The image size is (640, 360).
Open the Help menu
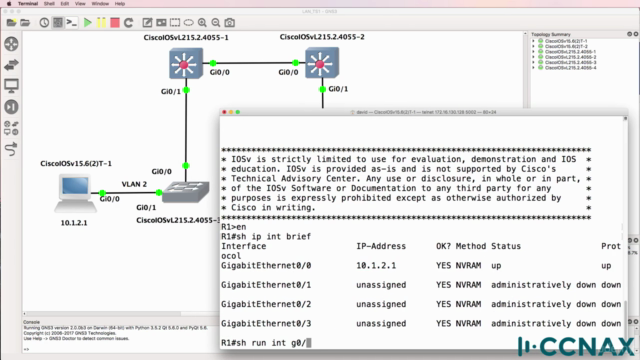point(120,4)
